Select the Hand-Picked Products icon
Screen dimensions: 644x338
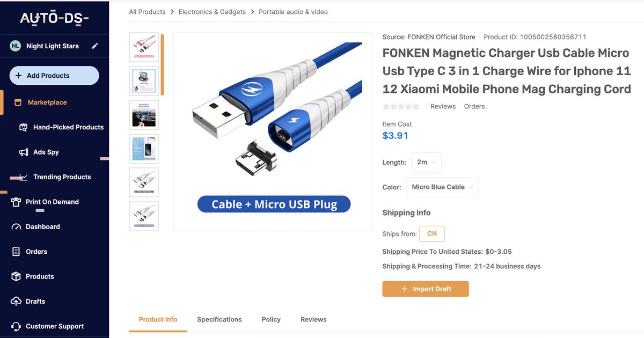coord(24,127)
